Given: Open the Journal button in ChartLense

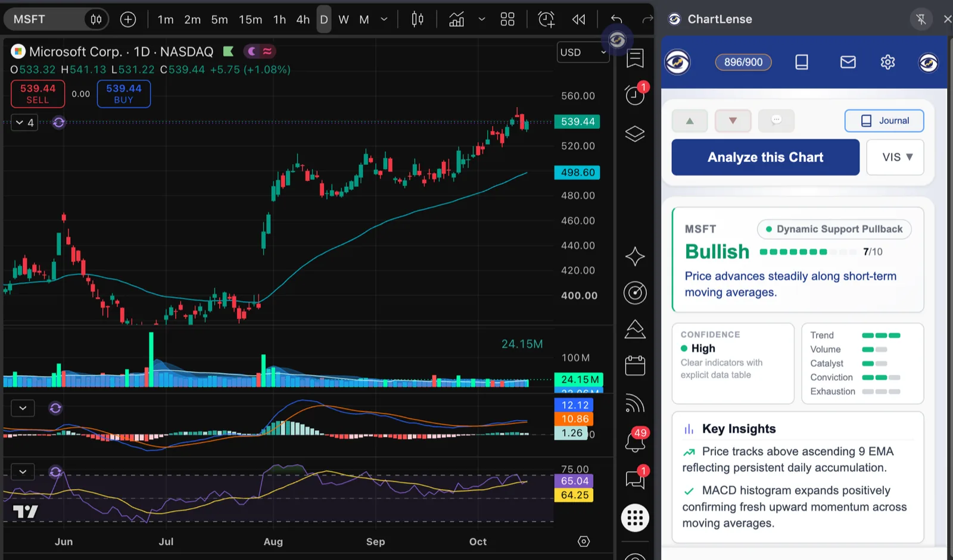Looking at the screenshot, I should [884, 121].
